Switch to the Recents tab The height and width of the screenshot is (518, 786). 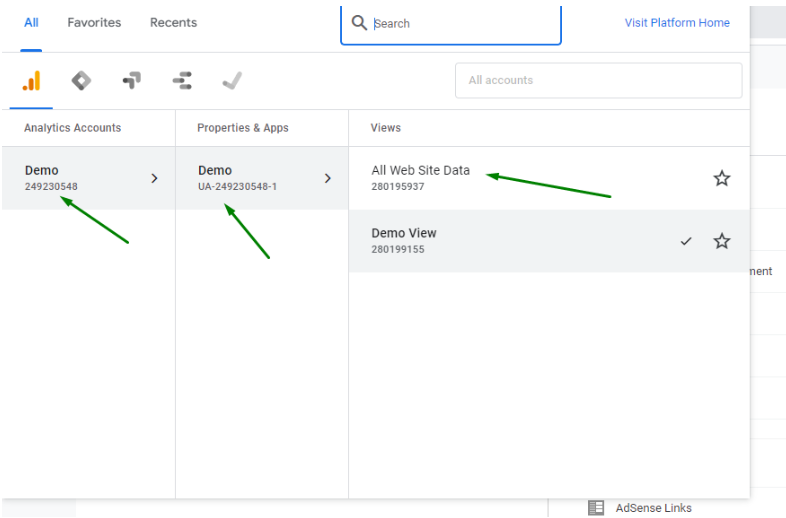(x=173, y=23)
